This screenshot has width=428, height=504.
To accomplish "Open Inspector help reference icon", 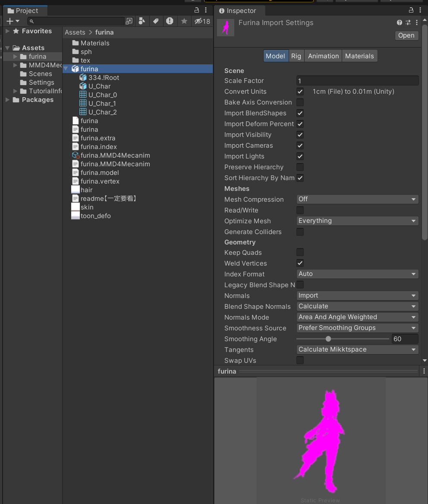I will tap(400, 22).
